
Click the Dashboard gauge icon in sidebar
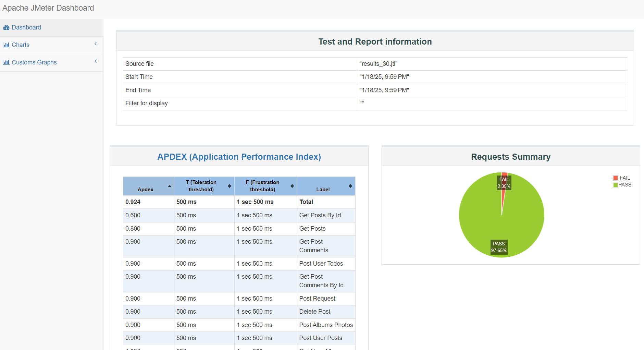click(6, 27)
